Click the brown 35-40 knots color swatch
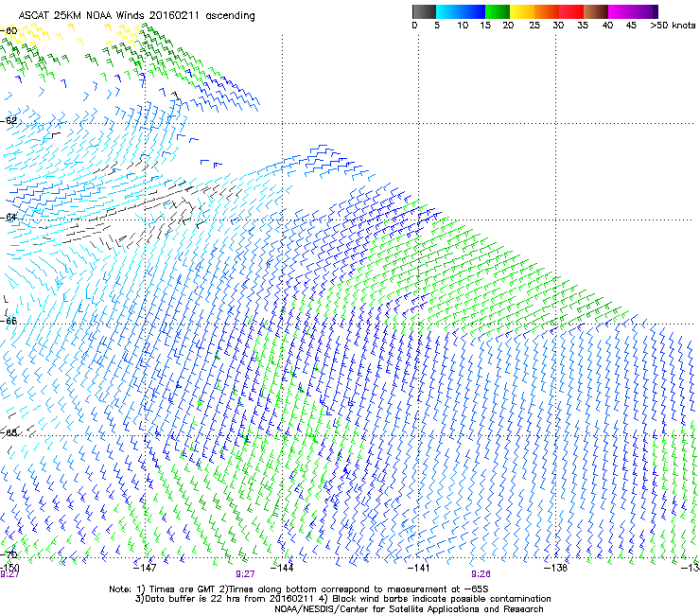Image resolution: width=700 pixels, height=615 pixels. 596,11
